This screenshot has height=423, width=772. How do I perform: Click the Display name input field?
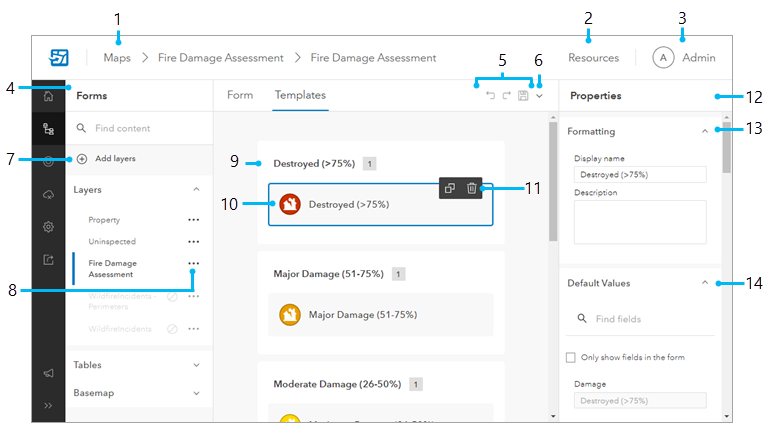[640, 174]
